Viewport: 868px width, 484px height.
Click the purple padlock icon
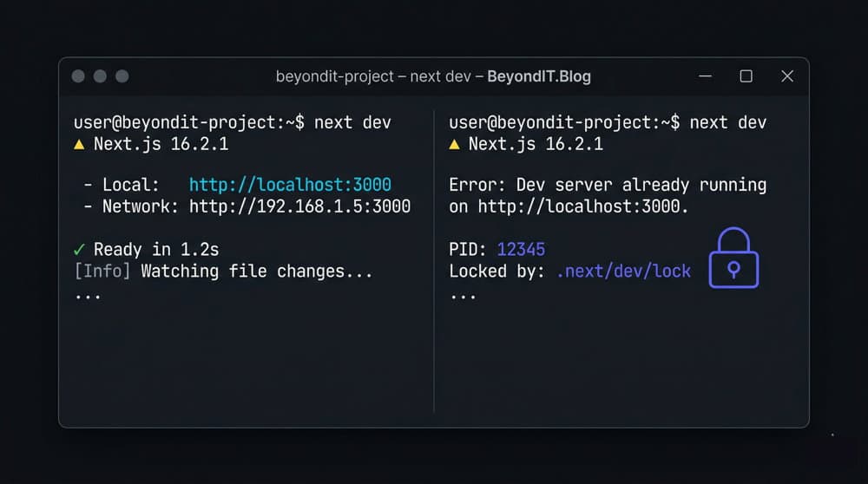733,258
